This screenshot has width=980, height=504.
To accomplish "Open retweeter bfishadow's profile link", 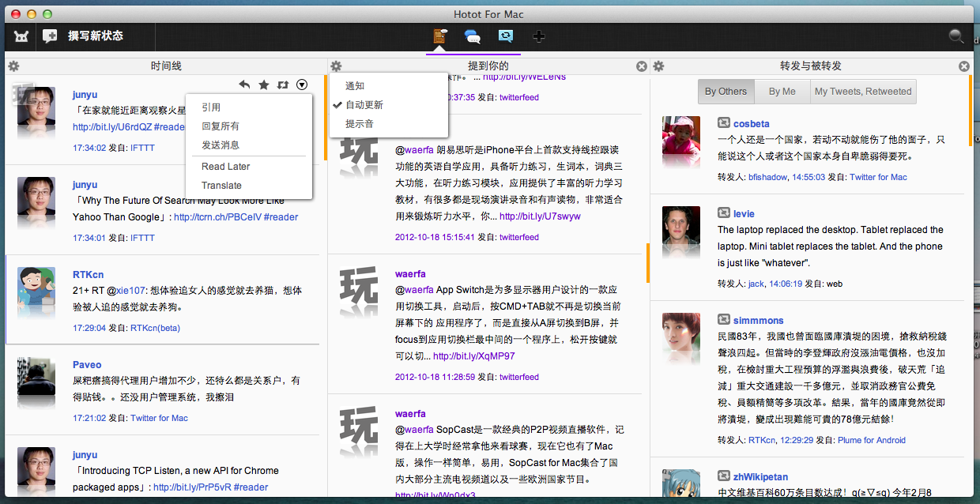I will [767, 177].
